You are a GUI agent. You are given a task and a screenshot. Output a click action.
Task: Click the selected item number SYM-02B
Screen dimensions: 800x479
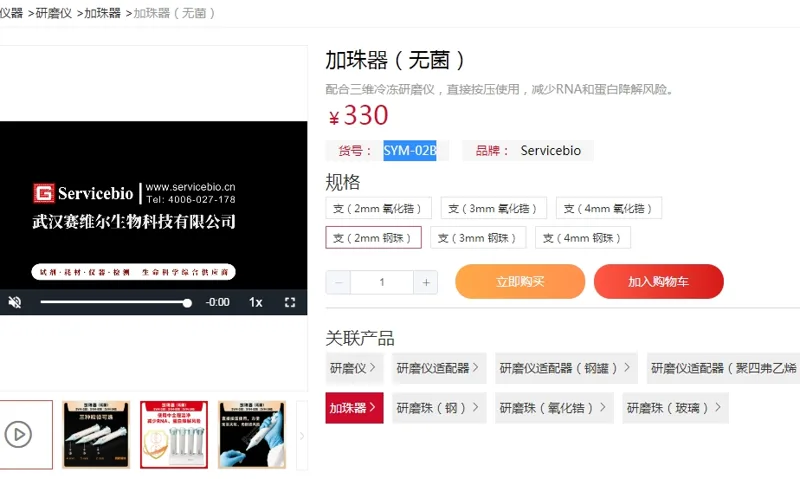click(x=410, y=150)
